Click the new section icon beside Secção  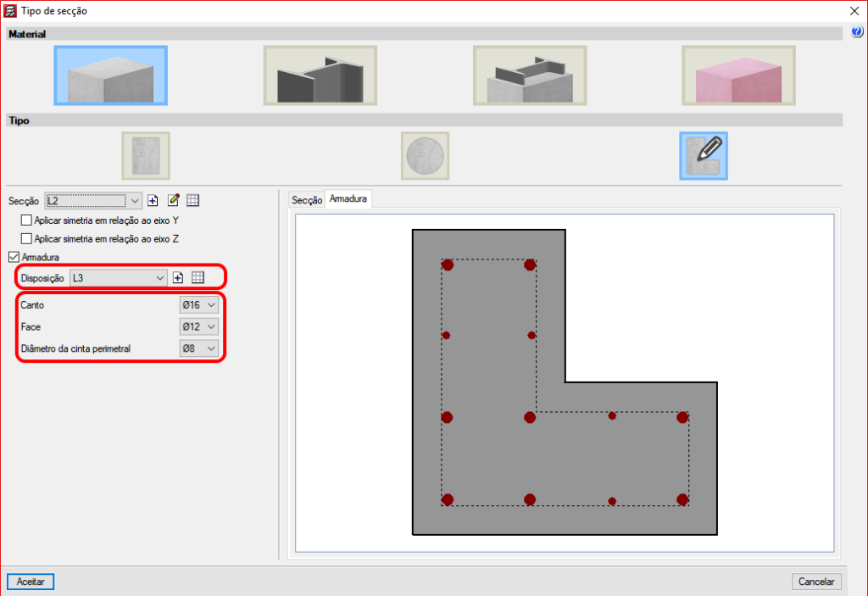pos(153,201)
